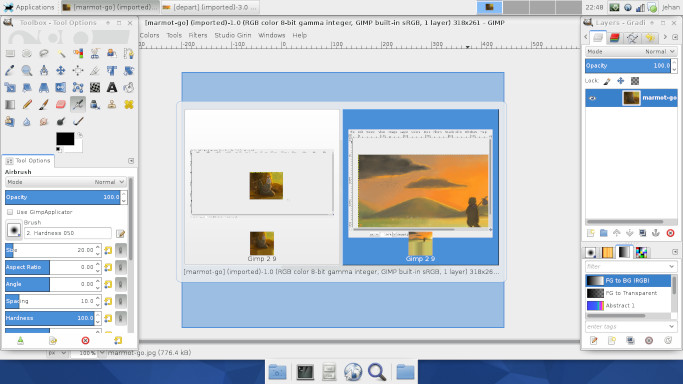Select the Flip tool

(x=61, y=88)
